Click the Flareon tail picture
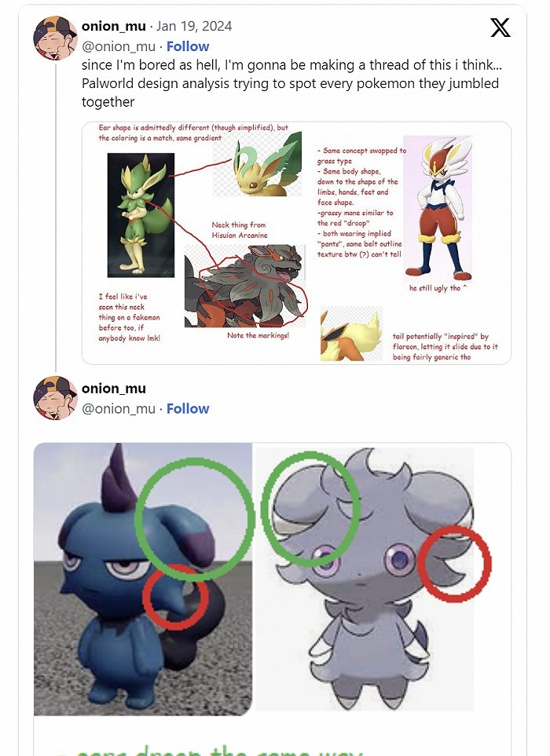Image resolution: width=550 pixels, height=756 pixels. (x=352, y=334)
